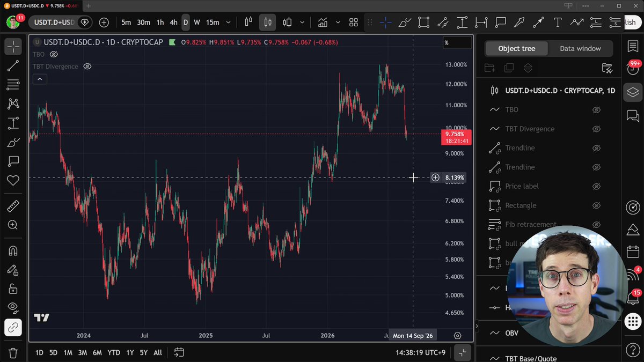Select the callout drawing tool in top toolbar
Viewport: 644px width, 362px height.
pyautogui.click(x=501, y=23)
